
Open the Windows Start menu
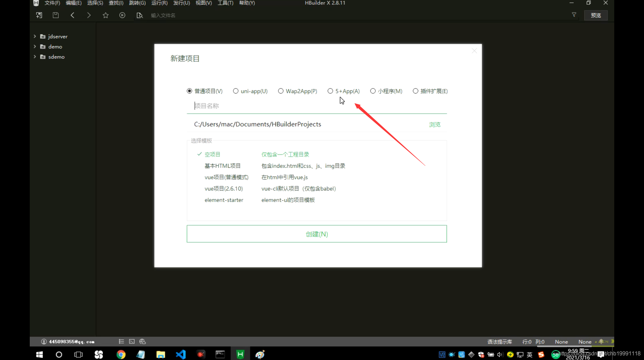click(39, 354)
